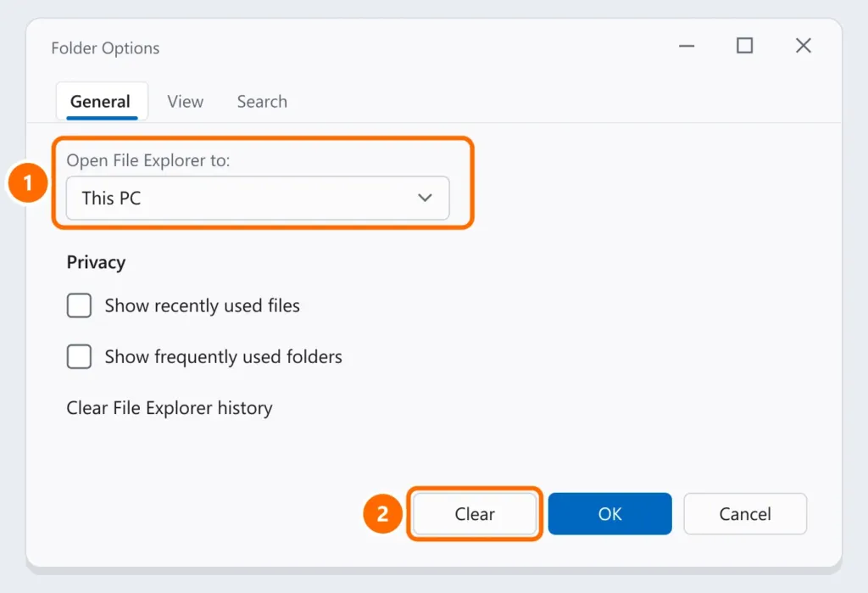The image size is (868, 593).
Task: Minimize the Folder Options window
Action: [x=687, y=46]
